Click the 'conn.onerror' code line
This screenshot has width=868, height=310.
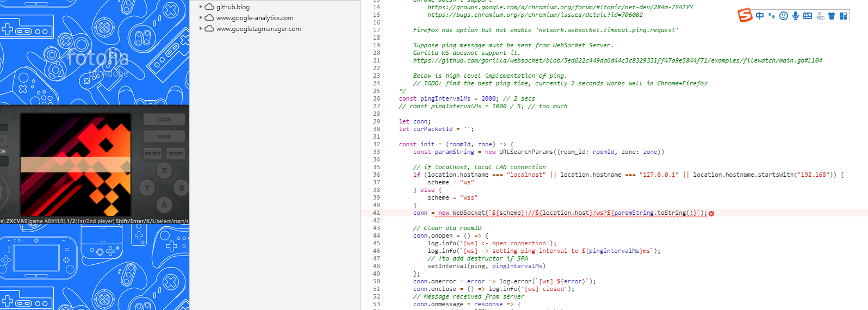point(504,281)
